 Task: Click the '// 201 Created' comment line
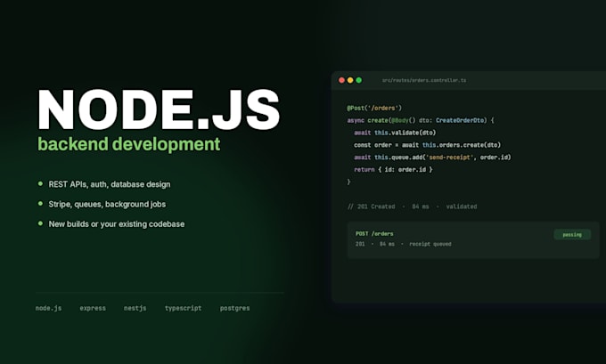click(412, 206)
